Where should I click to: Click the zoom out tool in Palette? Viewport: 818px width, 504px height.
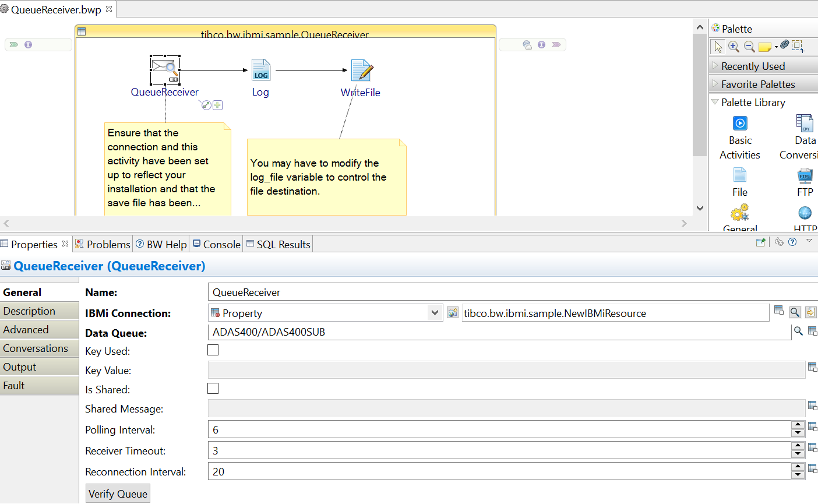[749, 47]
